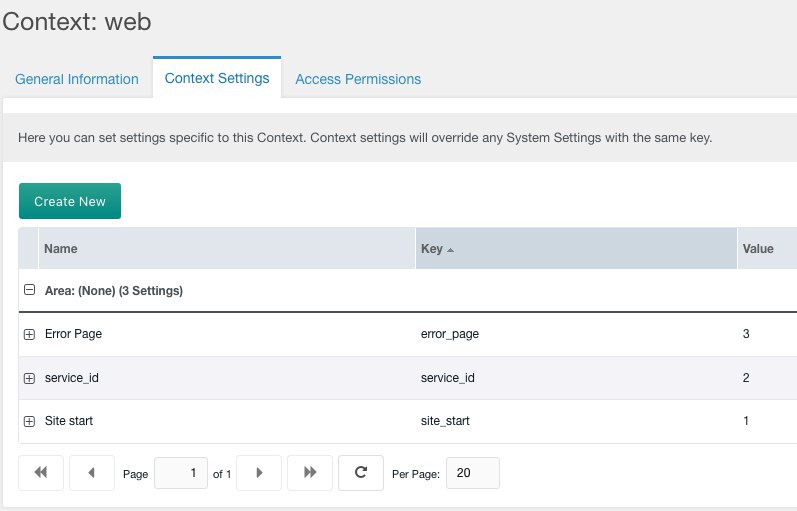Image resolution: width=797 pixels, height=511 pixels.
Task: Click the Error Page name cell
Action: (73, 334)
